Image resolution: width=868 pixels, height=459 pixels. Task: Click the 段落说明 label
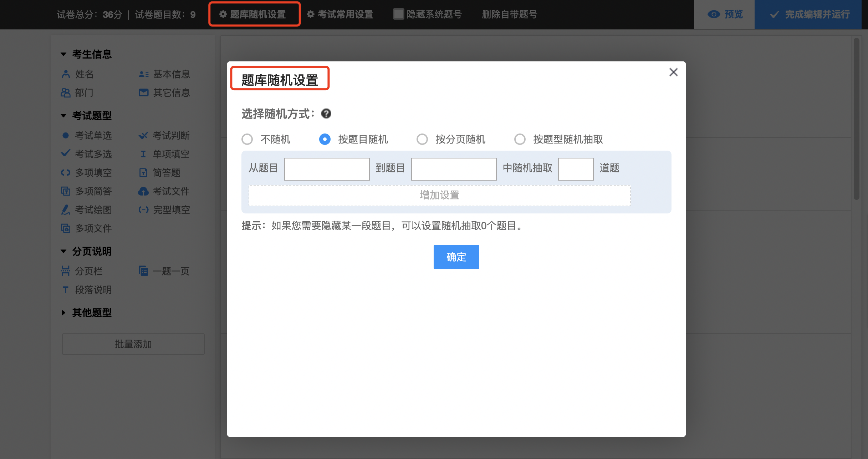click(93, 290)
